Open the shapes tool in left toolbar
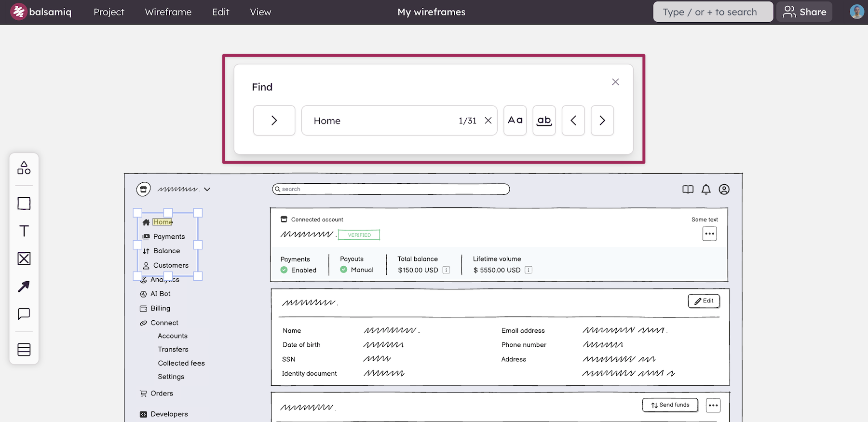868x422 pixels. (x=24, y=168)
